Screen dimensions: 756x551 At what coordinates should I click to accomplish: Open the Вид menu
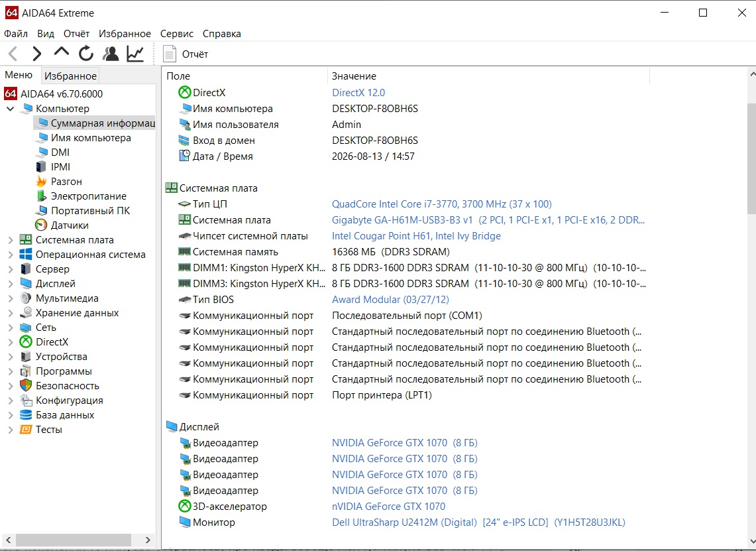click(46, 34)
